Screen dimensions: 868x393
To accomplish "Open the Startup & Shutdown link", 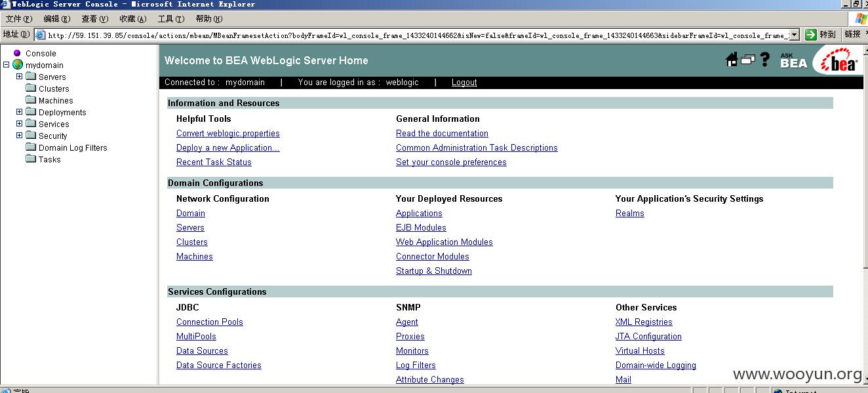I will click(434, 271).
